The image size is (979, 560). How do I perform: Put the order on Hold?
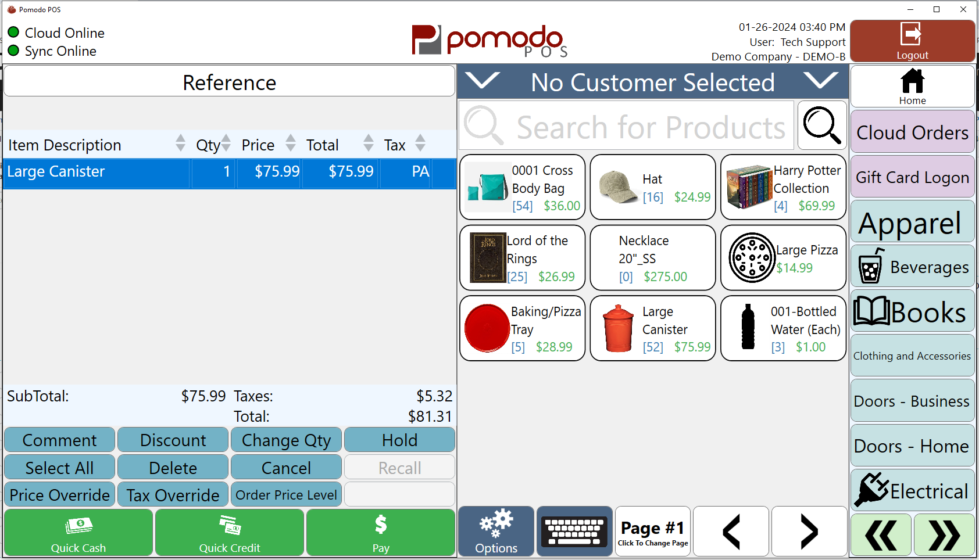399,440
